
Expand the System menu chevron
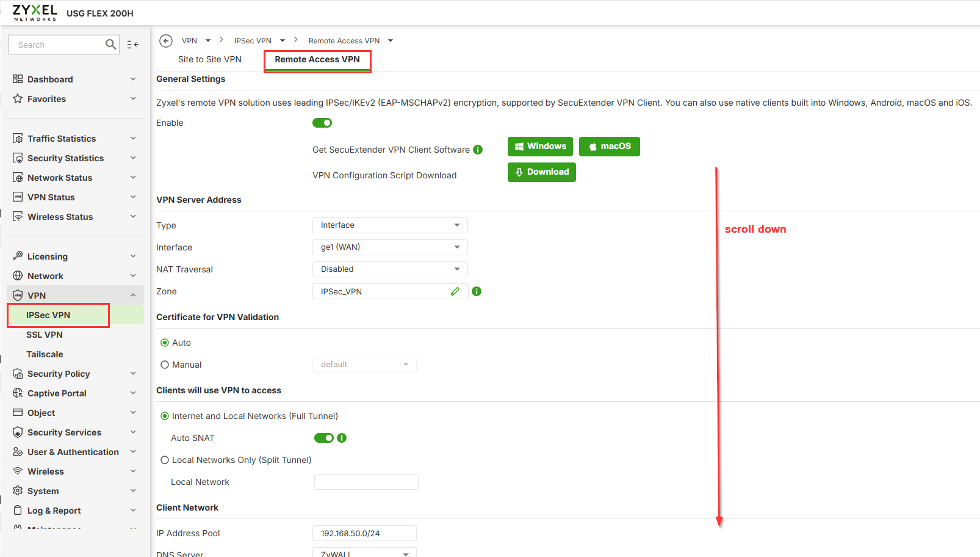[x=133, y=491]
